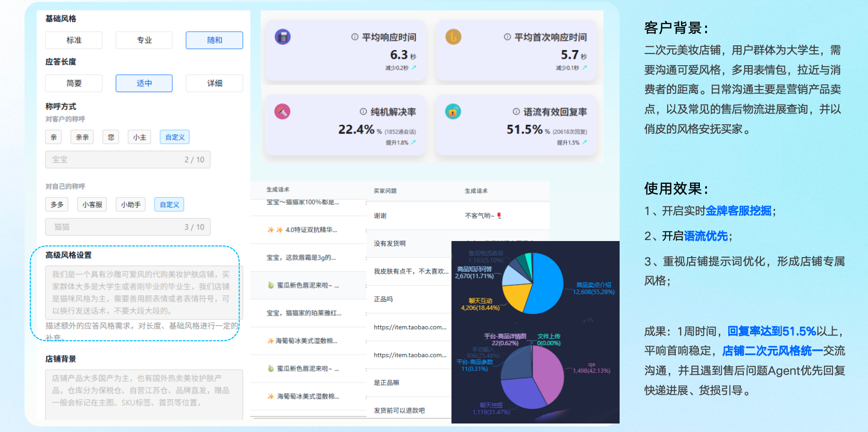Click the lock icon on the 语流有效回复率 card
The width and height of the screenshot is (868, 432).
point(453,112)
